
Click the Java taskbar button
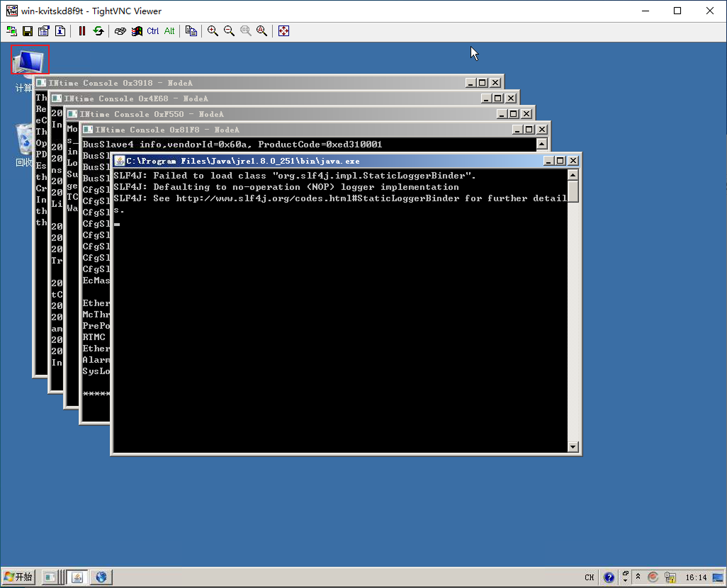tap(77, 577)
